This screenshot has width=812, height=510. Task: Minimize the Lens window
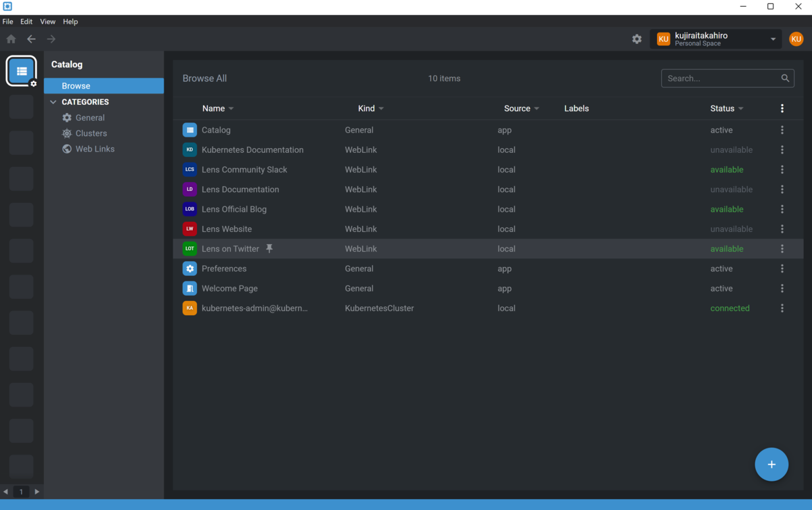click(x=744, y=7)
